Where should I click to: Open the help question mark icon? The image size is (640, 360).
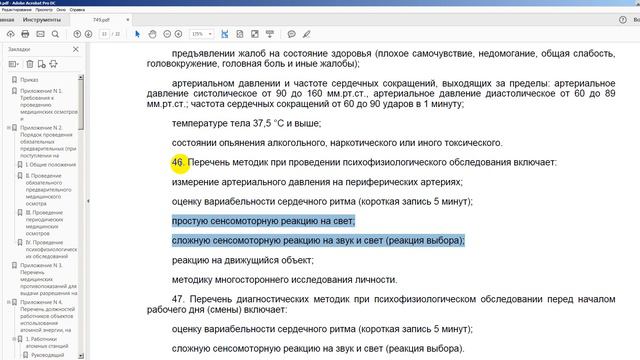coord(622,20)
